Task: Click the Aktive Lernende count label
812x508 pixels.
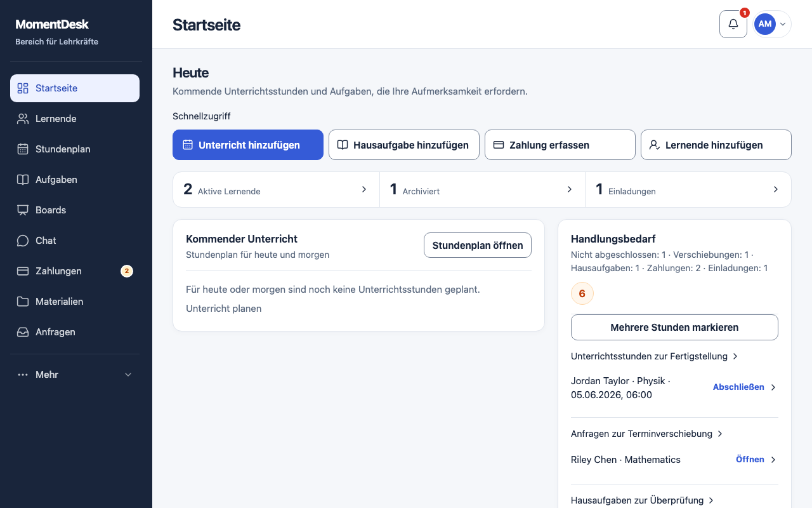Action: pyautogui.click(x=229, y=191)
